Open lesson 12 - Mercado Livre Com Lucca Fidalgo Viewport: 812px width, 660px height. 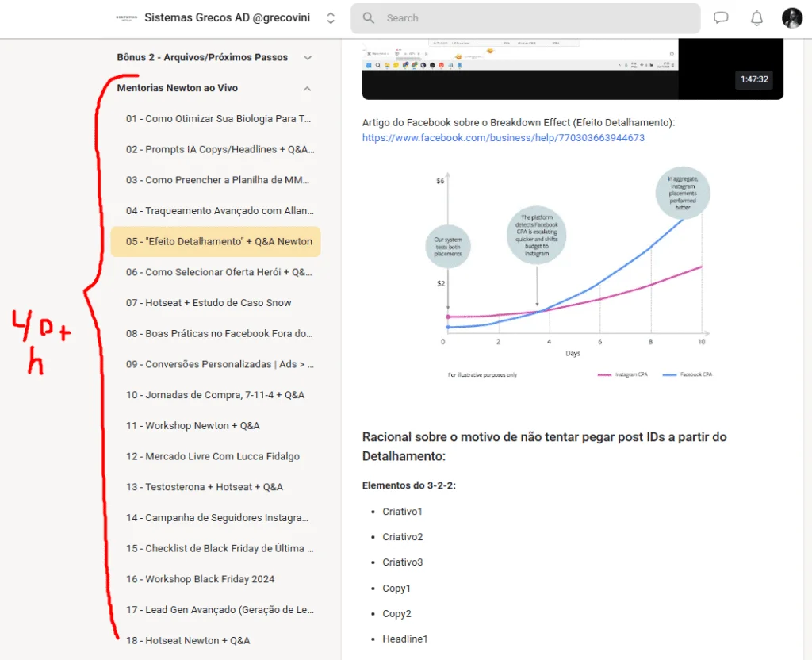click(x=216, y=456)
